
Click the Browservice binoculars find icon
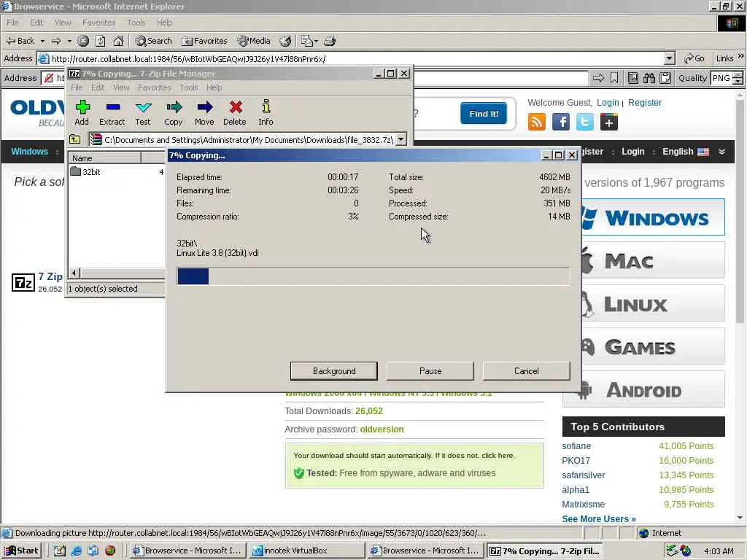pos(649,78)
